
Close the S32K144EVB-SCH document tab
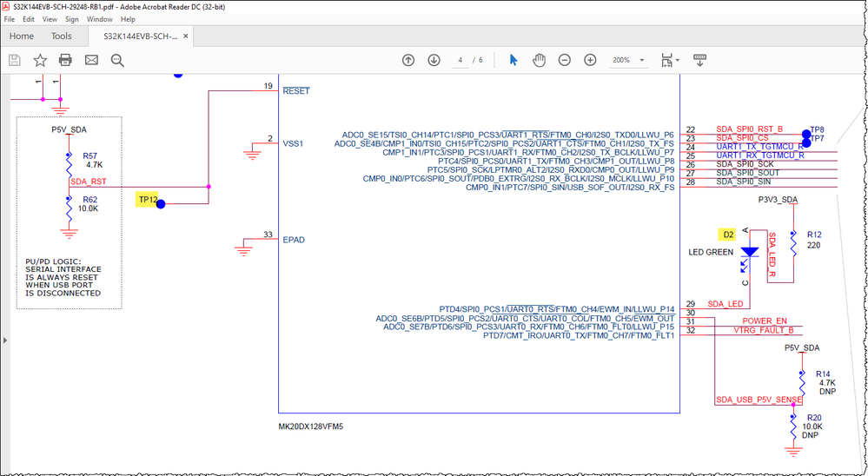pyautogui.click(x=186, y=36)
